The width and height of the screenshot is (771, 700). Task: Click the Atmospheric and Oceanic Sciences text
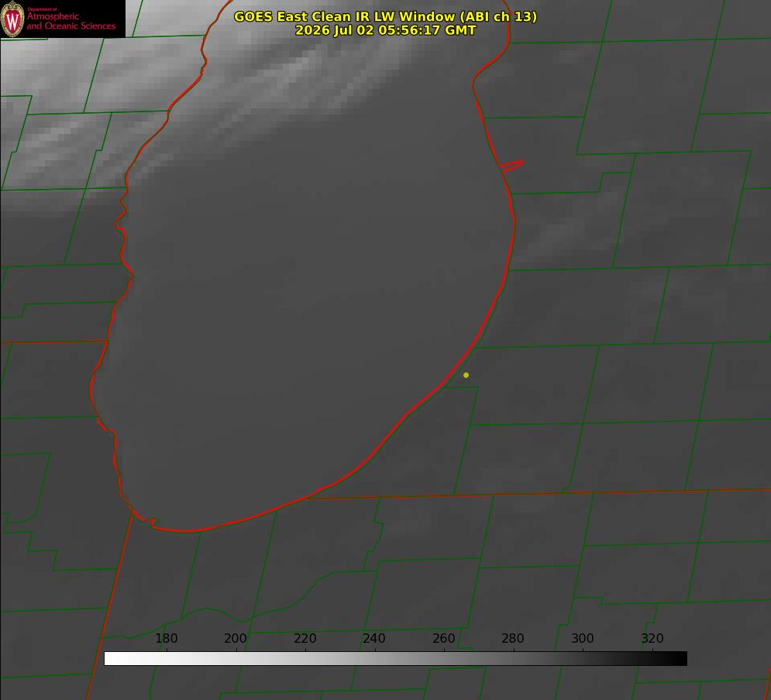click(x=71, y=21)
